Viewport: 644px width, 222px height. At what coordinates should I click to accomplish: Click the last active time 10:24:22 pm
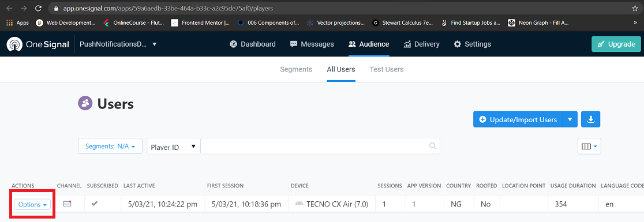click(x=177, y=204)
